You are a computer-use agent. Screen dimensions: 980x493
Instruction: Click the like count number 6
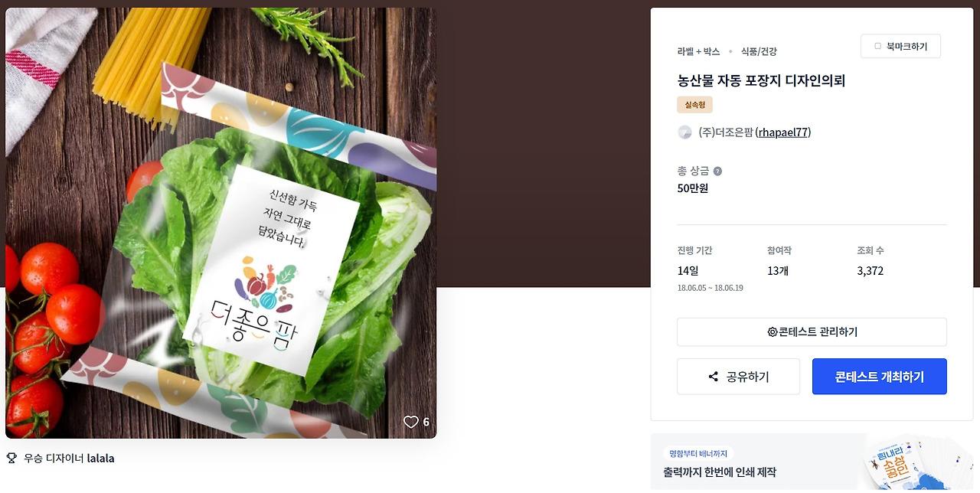tap(426, 423)
